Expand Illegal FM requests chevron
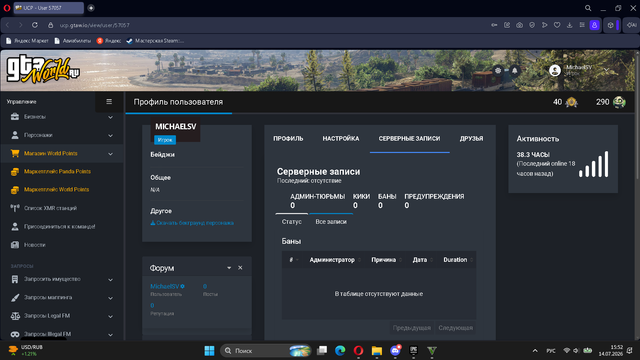The width and height of the screenshot is (640, 360). pyautogui.click(x=110, y=334)
